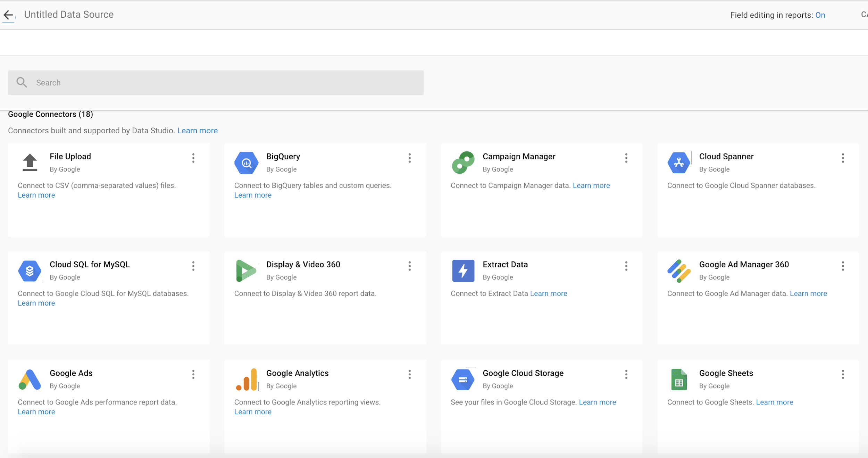Screen dimensions: 868x458
Task: Open Extract Data more options menu
Action: pyautogui.click(x=626, y=266)
